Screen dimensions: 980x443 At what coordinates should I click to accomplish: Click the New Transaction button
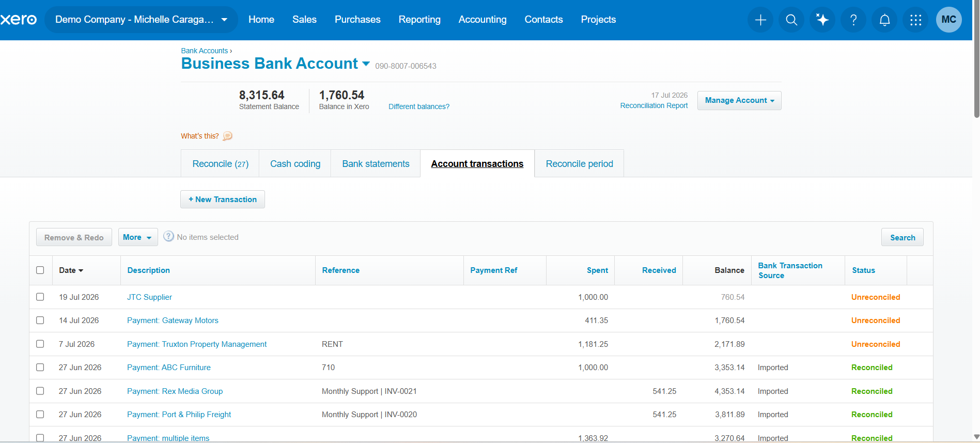tap(223, 200)
